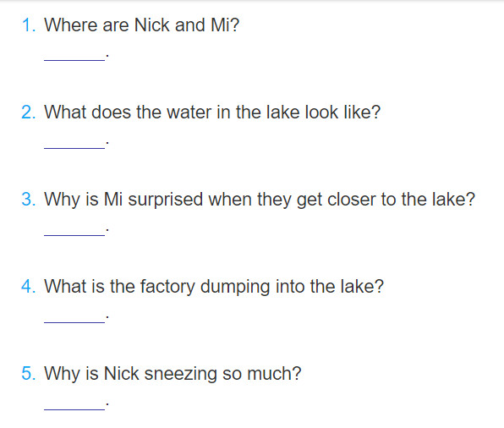Click the blue number 5 label

[28, 374]
